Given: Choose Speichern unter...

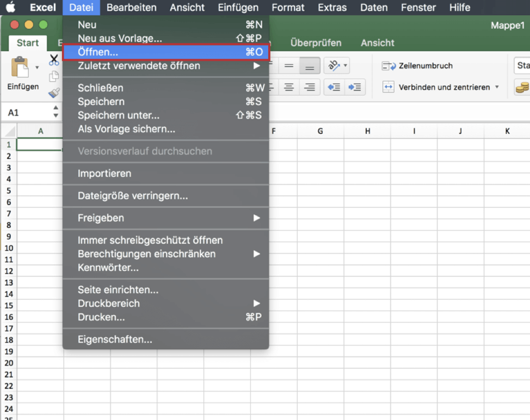Looking at the screenshot, I should [165, 115].
